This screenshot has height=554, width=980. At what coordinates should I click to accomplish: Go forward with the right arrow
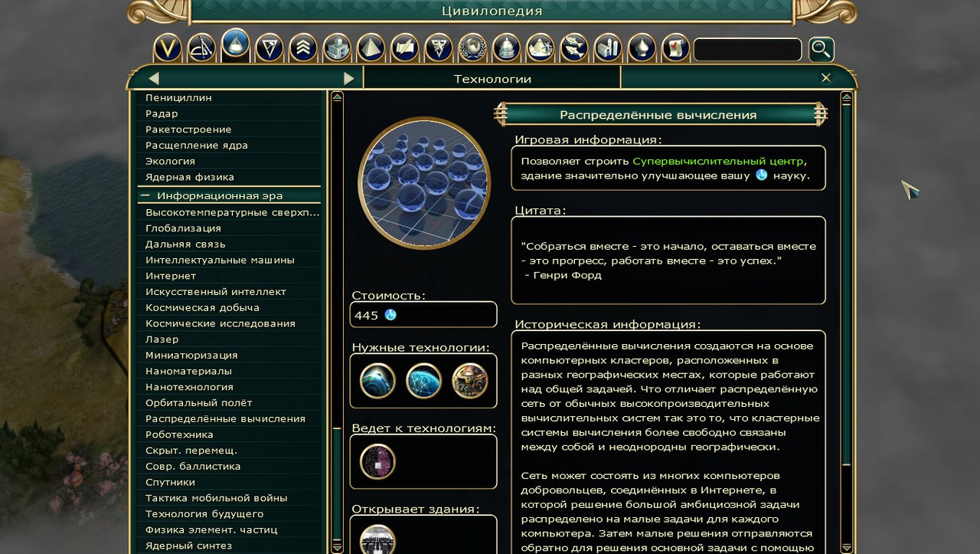click(349, 78)
